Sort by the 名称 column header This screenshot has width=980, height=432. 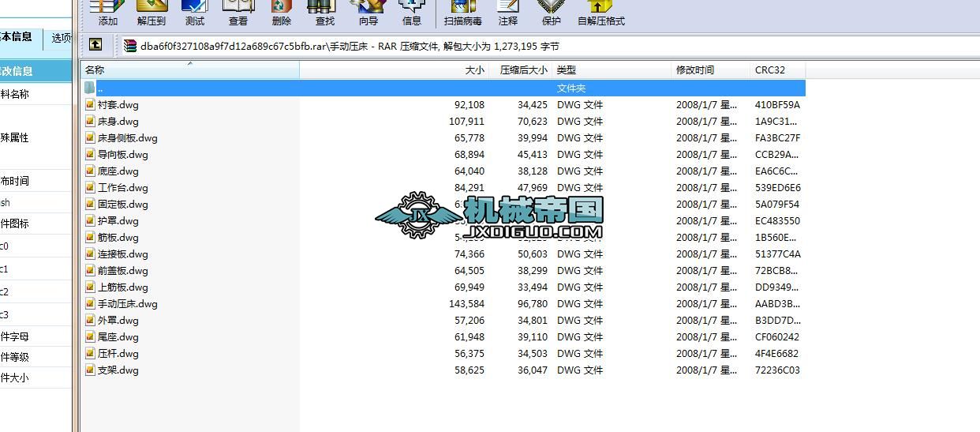click(191, 70)
